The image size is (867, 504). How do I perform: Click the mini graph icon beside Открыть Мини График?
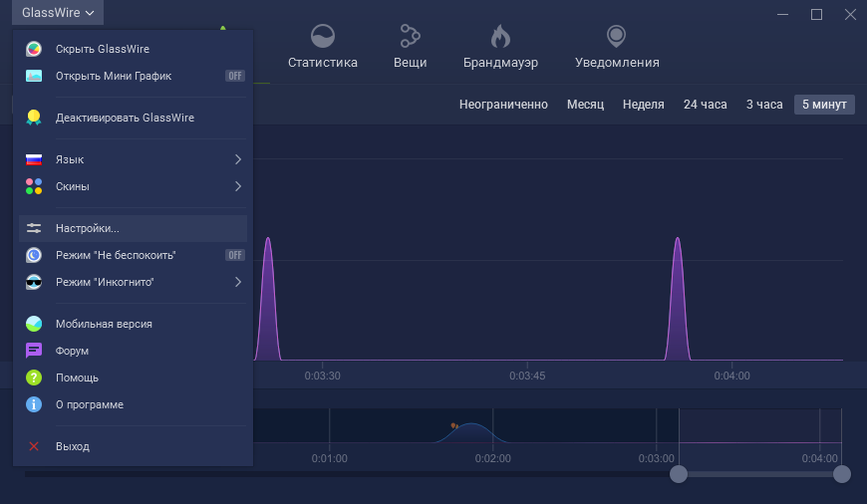pyautogui.click(x=34, y=76)
